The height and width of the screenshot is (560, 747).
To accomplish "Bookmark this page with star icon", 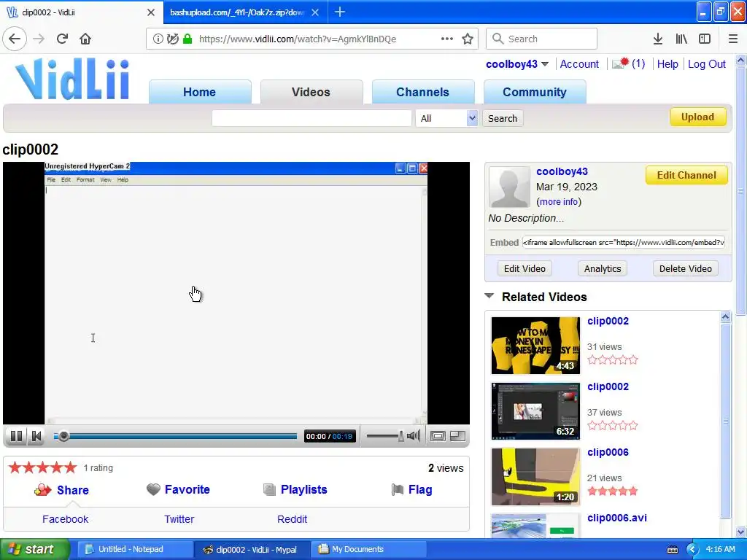I will [x=468, y=39].
